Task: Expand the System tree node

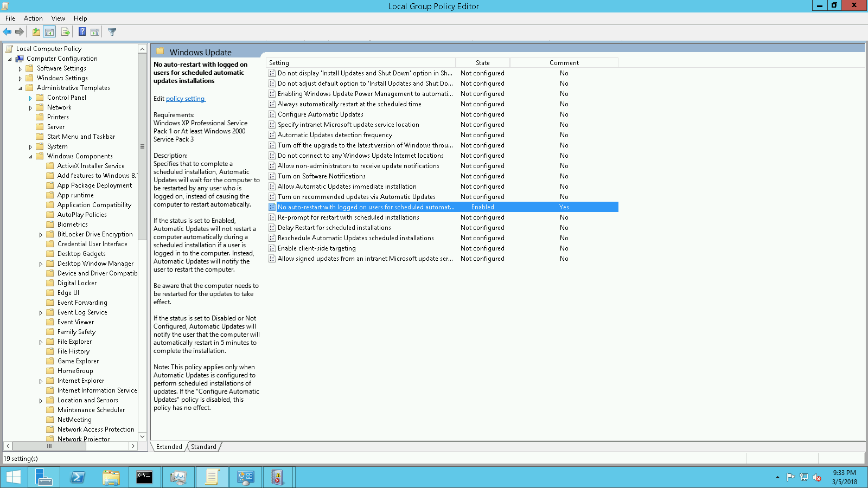Action: coord(30,147)
